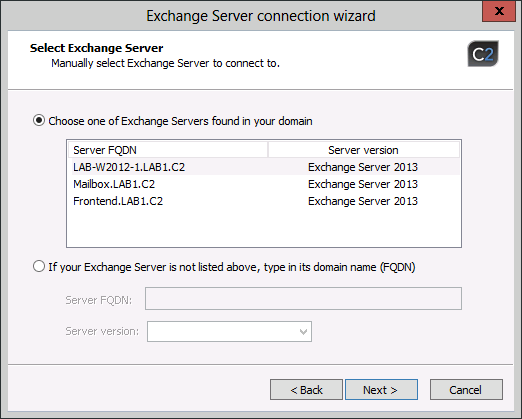Viewport: 522px width, 419px height.
Task: Click Exchange Server 2013 for Mailbox row
Action: tap(363, 184)
